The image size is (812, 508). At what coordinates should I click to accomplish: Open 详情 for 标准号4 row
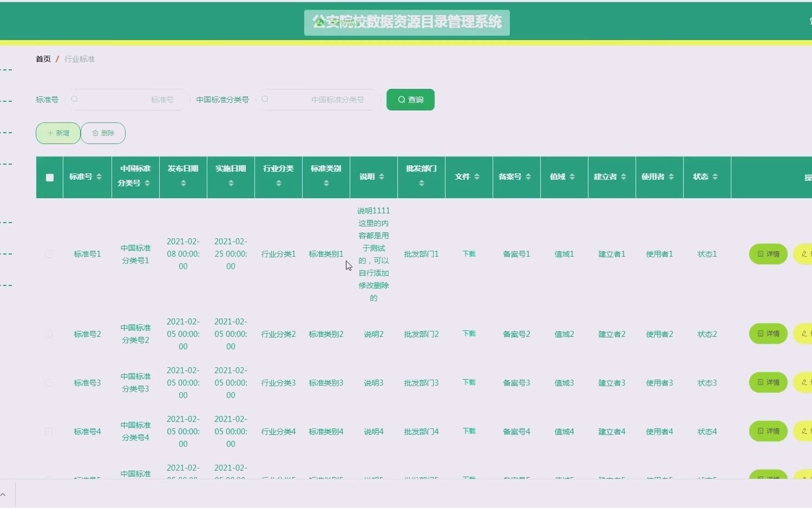(768, 431)
